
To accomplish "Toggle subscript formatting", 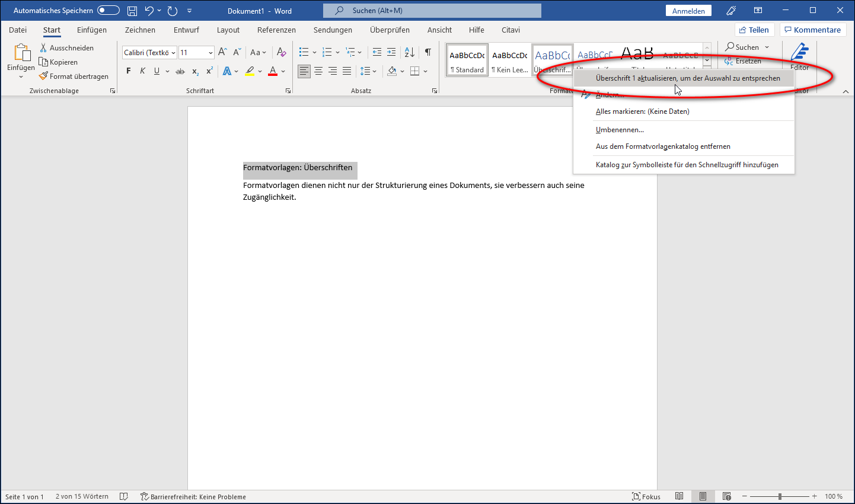I will click(x=195, y=71).
